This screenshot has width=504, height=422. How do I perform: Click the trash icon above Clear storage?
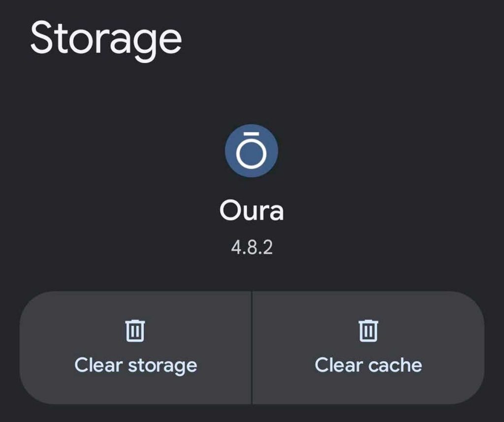(135, 330)
